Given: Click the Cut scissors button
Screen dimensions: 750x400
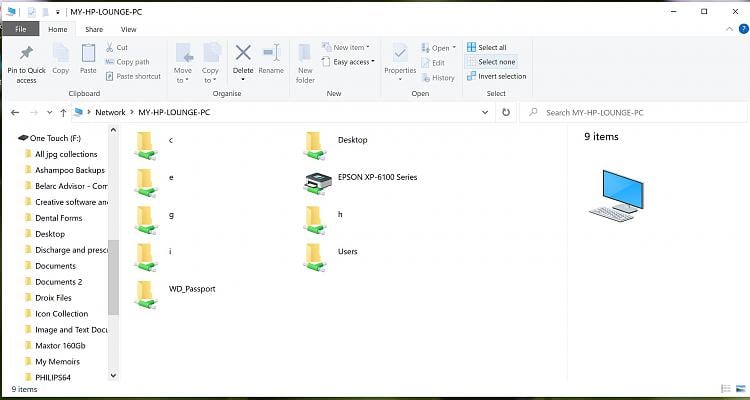Looking at the screenshot, I should (116, 47).
